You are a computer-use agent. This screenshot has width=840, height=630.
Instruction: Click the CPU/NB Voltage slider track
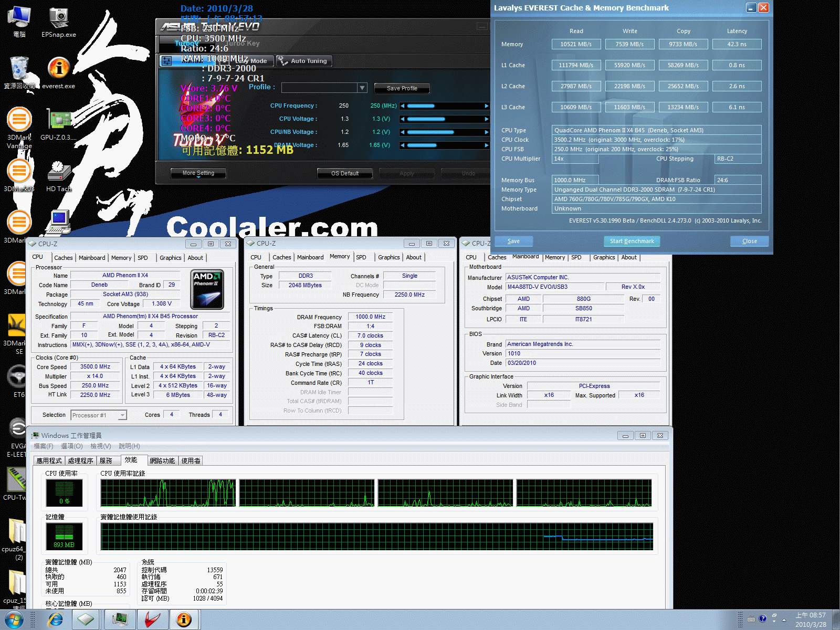[444, 132]
